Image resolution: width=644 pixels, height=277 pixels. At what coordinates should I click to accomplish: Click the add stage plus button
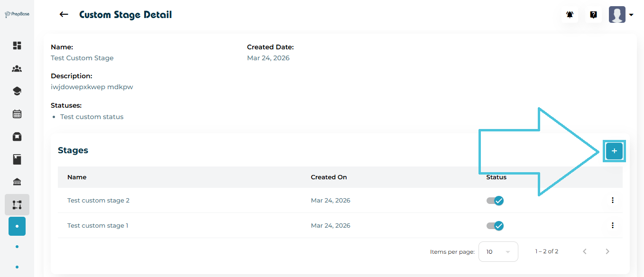coord(614,151)
